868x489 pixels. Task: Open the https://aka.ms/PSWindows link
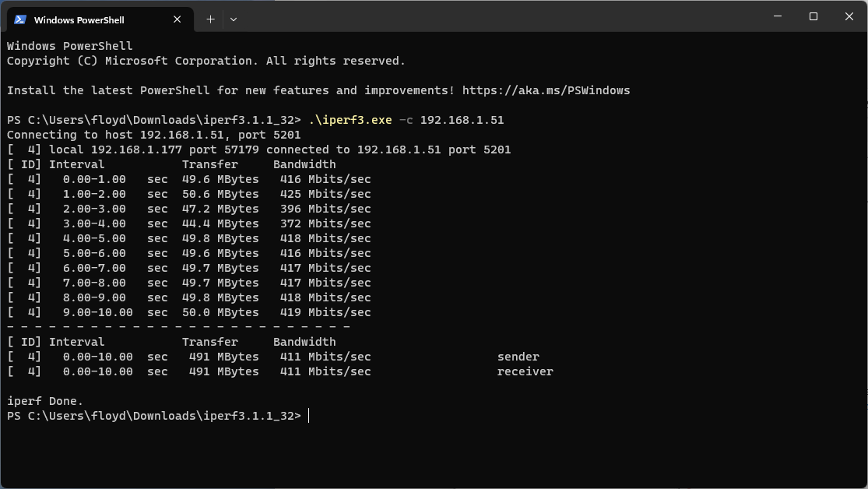coord(546,90)
